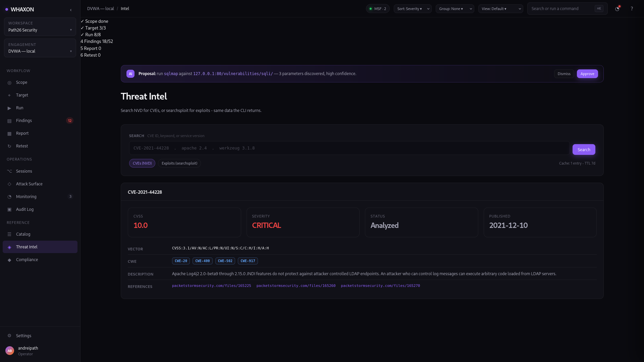Click the Catalog icon
Image resolution: width=644 pixels, height=362 pixels.
click(9, 235)
